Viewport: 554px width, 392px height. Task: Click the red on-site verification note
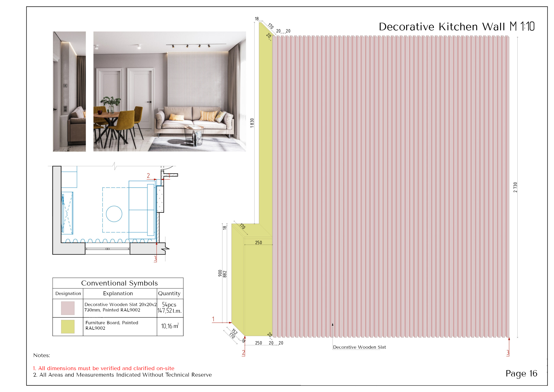pyautogui.click(x=104, y=368)
